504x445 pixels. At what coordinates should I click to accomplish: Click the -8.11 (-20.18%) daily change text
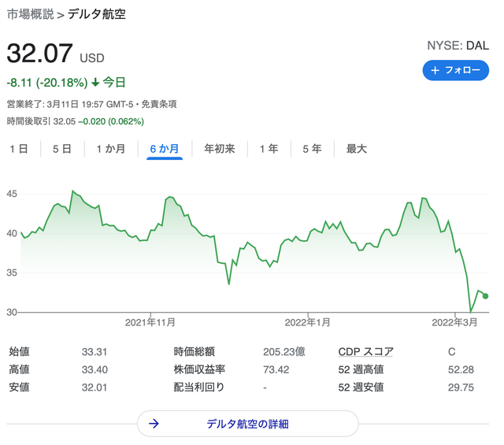click(47, 83)
